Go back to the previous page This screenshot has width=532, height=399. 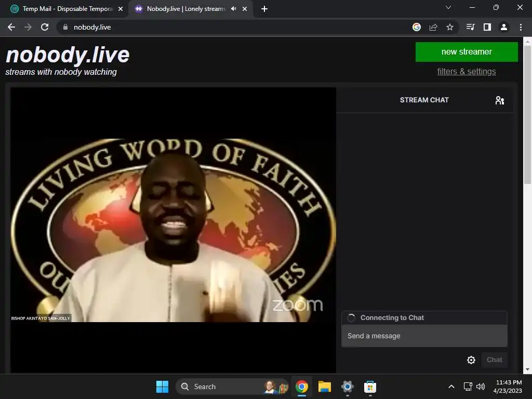(x=11, y=27)
